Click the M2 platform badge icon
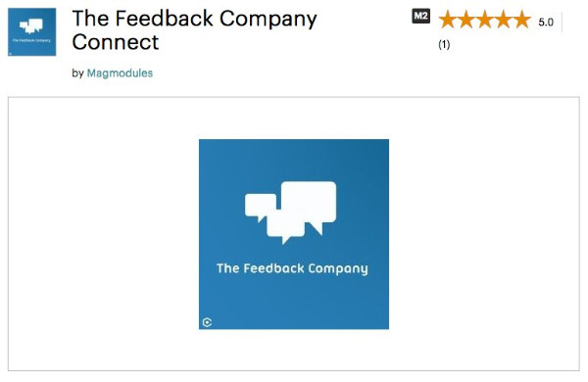588x382 pixels. click(x=420, y=16)
